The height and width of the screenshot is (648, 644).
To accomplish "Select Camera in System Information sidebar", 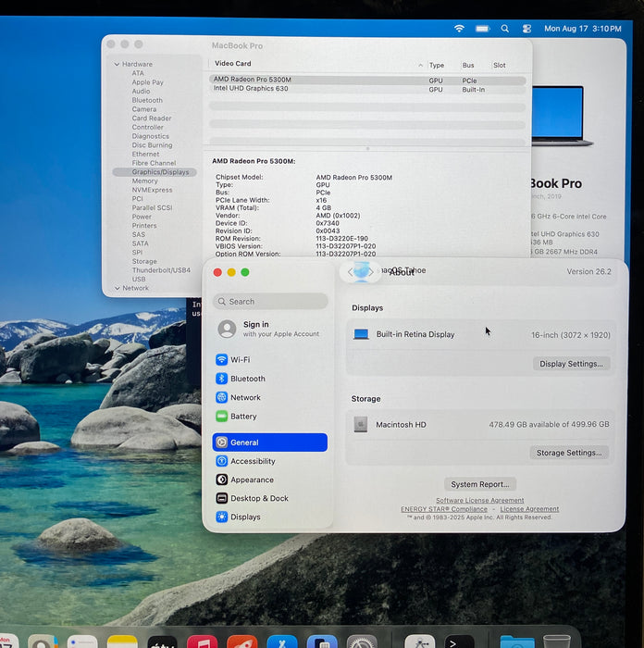I will coord(144,109).
